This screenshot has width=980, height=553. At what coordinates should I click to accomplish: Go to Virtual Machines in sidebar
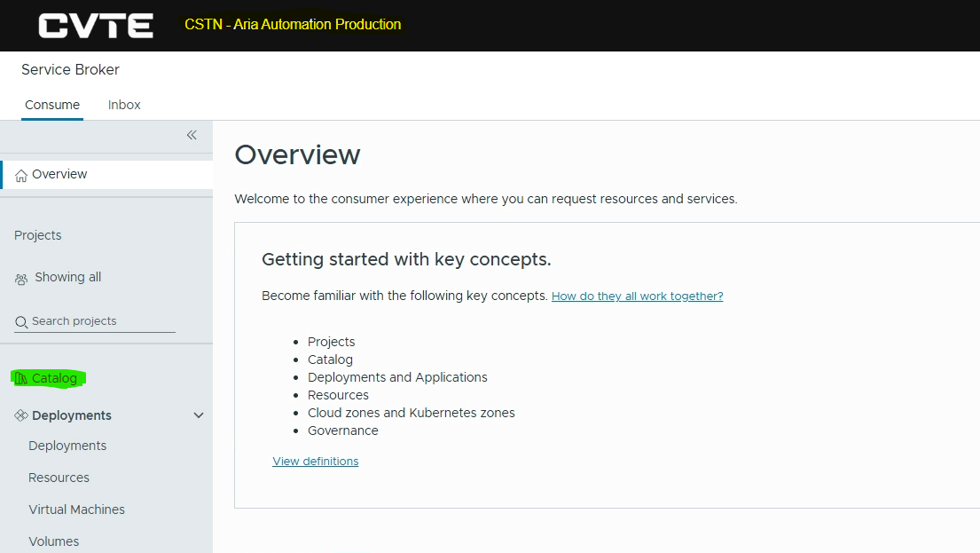pyautogui.click(x=77, y=510)
